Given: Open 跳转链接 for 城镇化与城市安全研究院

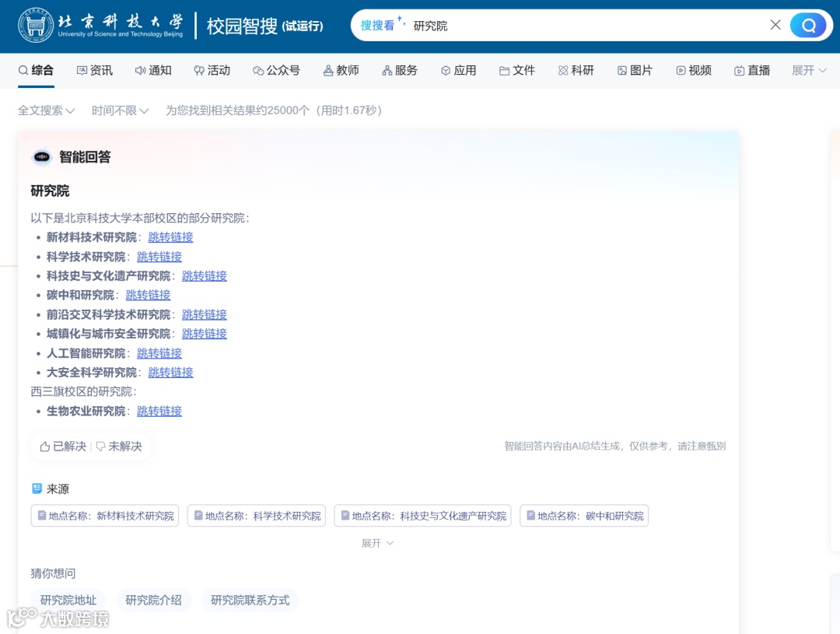Looking at the screenshot, I should (x=204, y=334).
